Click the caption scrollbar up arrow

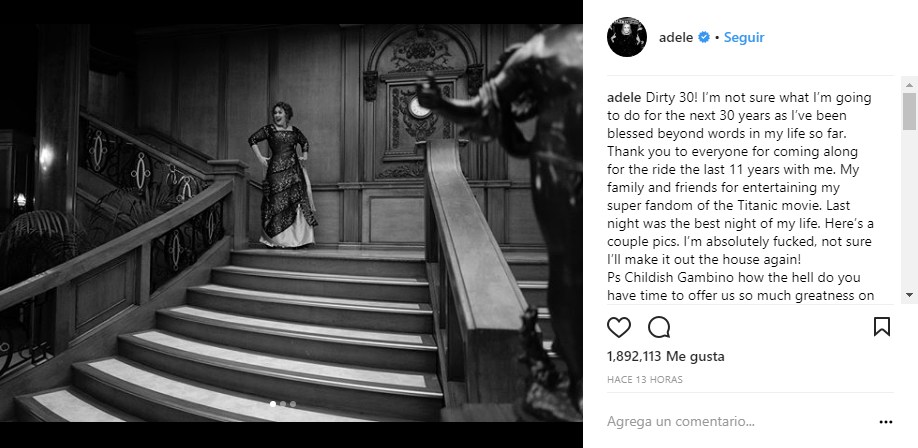[x=909, y=86]
